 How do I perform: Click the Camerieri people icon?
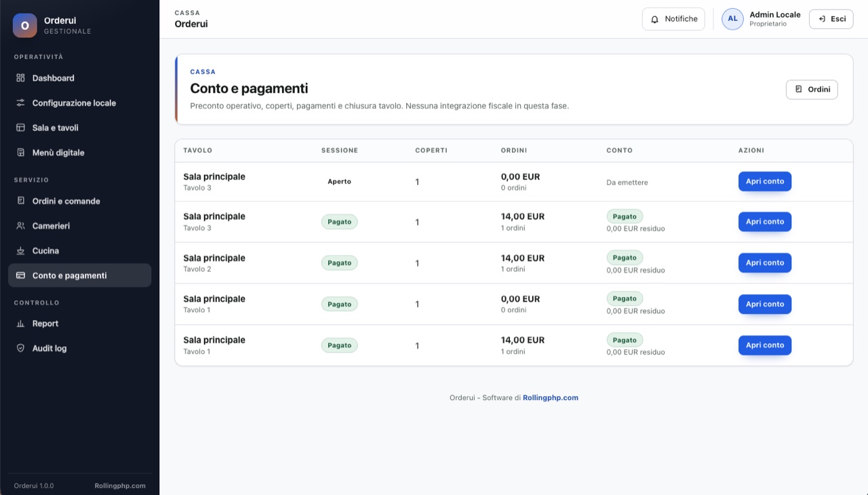(20, 226)
